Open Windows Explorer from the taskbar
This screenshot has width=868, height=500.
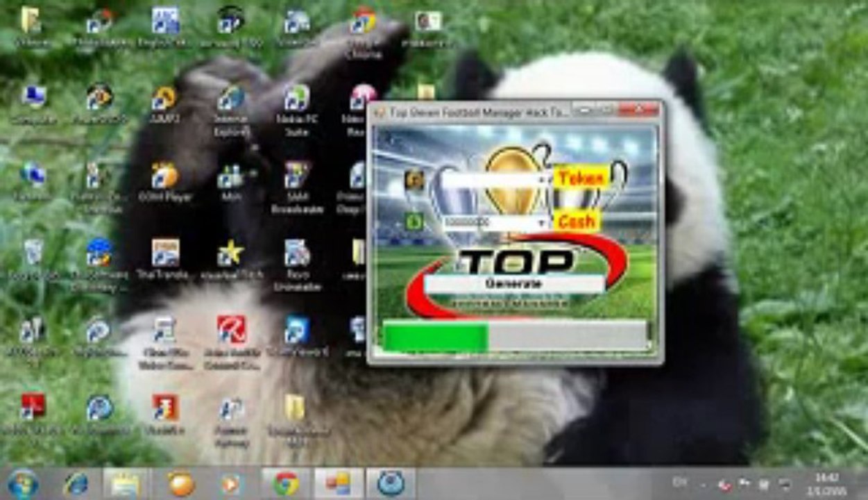pos(126,483)
